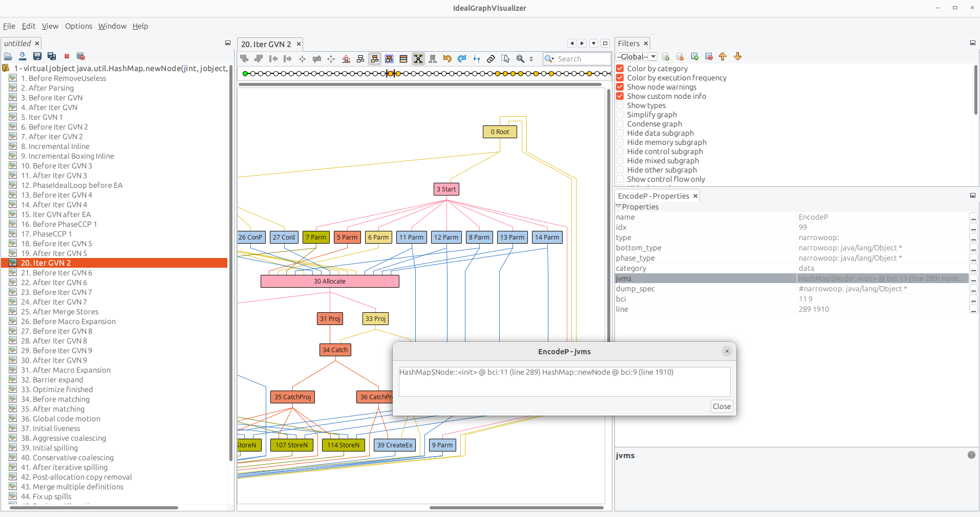Open the Window menu
The height and width of the screenshot is (517, 980).
[x=112, y=26]
